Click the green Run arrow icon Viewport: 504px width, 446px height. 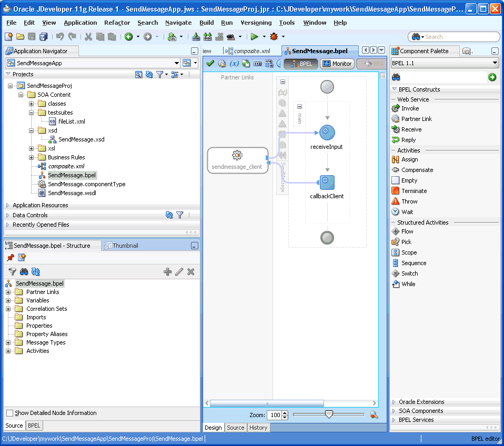coord(254,37)
